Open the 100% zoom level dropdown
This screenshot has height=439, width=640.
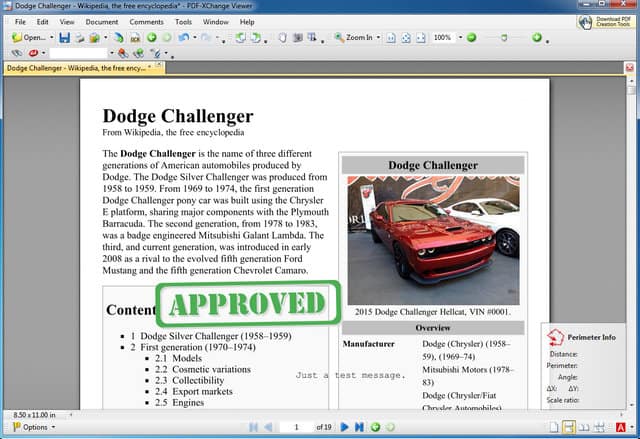point(460,38)
